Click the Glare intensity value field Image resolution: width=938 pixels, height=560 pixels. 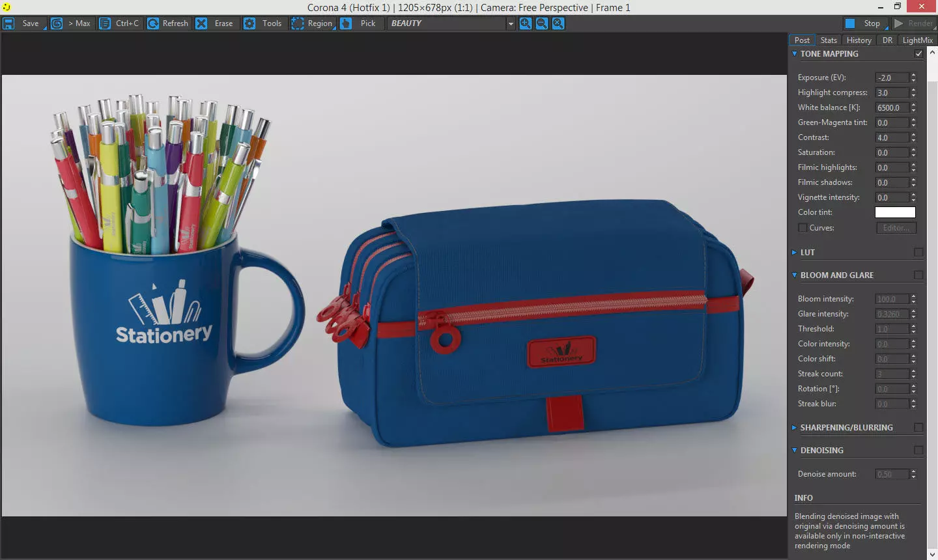click(x=892, y=314)
